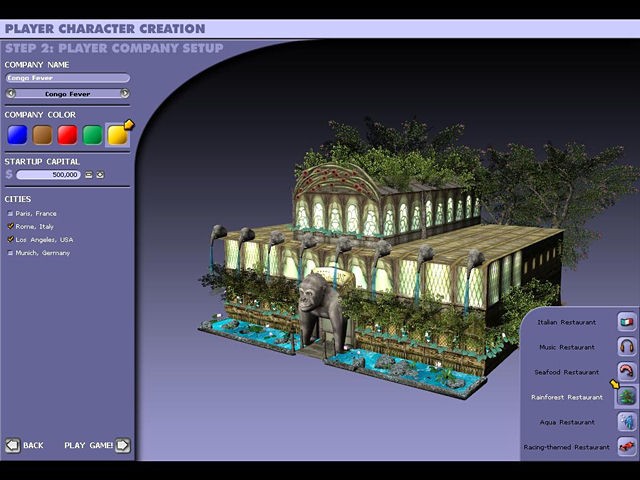Decrease the startup capital amount
This screenshot has width=640, height=480.
click(88, 175)
